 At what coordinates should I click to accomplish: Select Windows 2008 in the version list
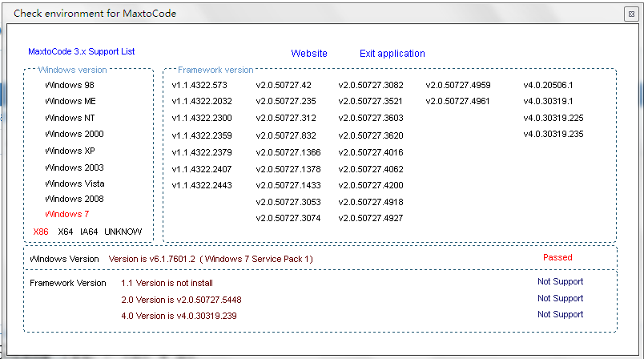pyautogui.click(x=74, y=199)
